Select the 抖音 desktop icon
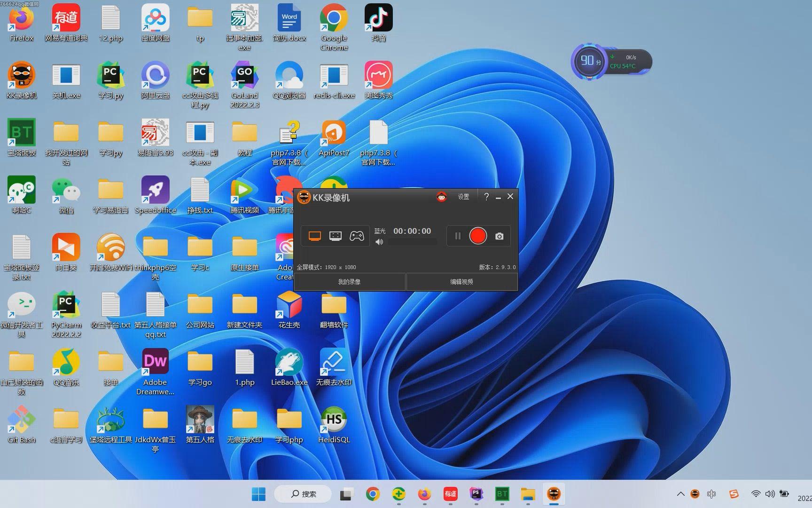Image resolution: width=812 pixels, height=508 pixels. pyautogui.click(x=379, y=23)
